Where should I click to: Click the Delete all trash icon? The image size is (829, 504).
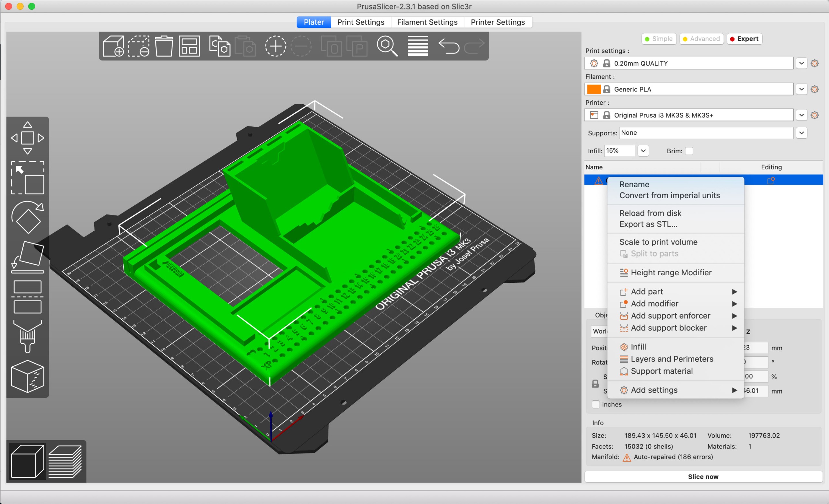164,46
